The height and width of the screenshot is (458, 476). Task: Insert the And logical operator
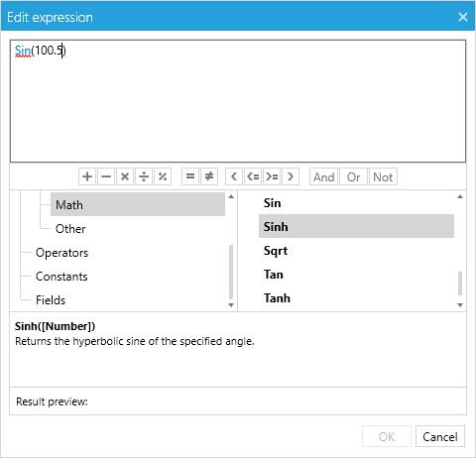click(x=324, y=176)
